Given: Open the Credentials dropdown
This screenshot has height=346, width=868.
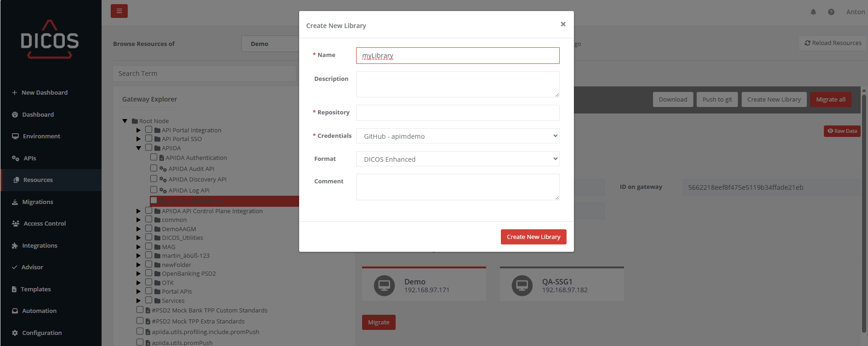Looking at the screenshot, I should (x=457, y=136).
